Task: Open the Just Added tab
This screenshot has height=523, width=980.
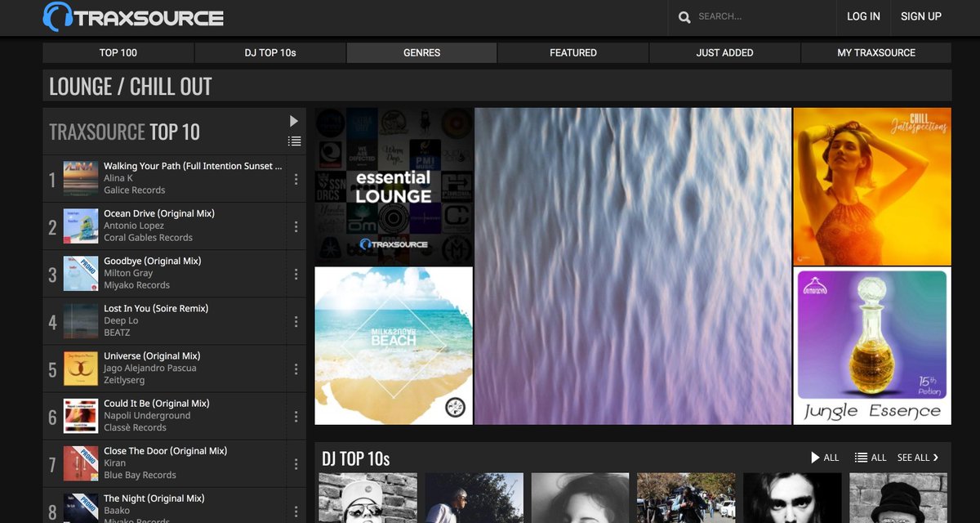Action: 725,52
